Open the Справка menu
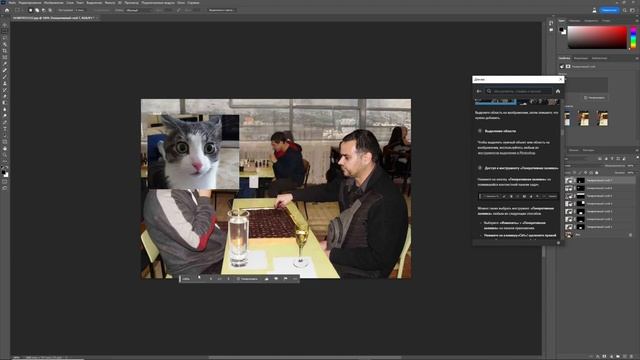The image size is (640, 360). pyautogui.click(x=193, y=2)
